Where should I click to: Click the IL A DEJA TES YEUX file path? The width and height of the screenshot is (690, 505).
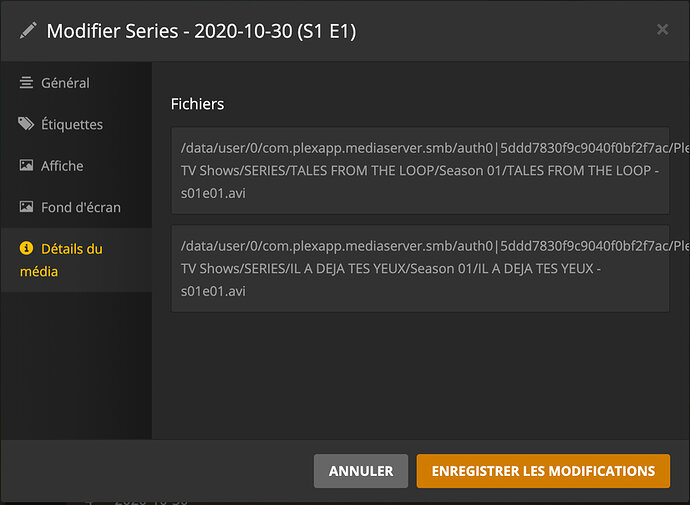[420, 268]
